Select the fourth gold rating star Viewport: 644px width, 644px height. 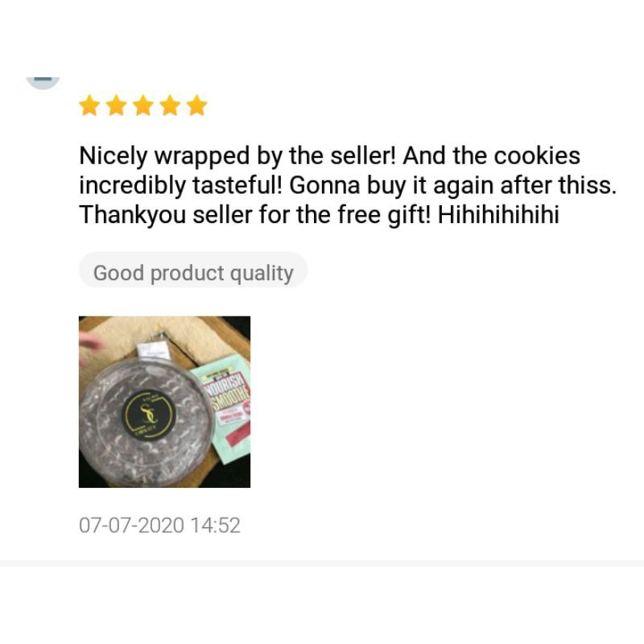[170, 105]
